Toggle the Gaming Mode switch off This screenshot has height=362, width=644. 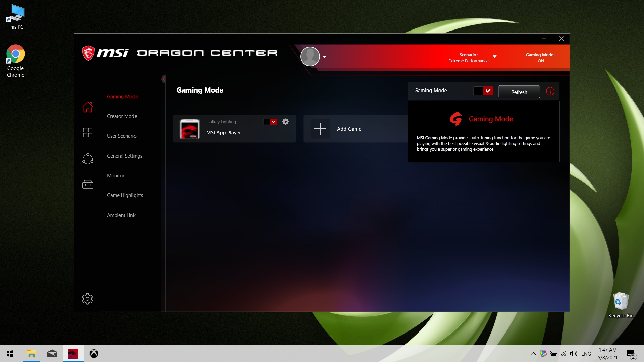pos(483,90)
